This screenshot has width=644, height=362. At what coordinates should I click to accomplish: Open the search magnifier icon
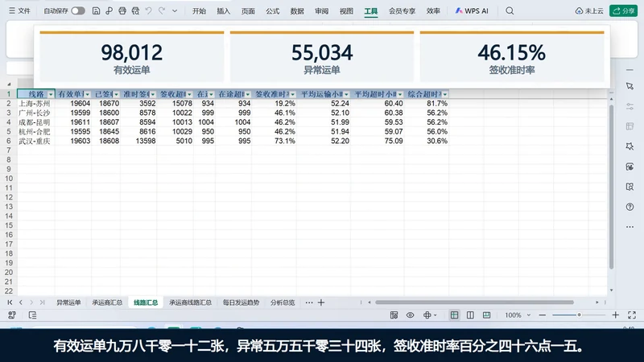tap(510, 11)
